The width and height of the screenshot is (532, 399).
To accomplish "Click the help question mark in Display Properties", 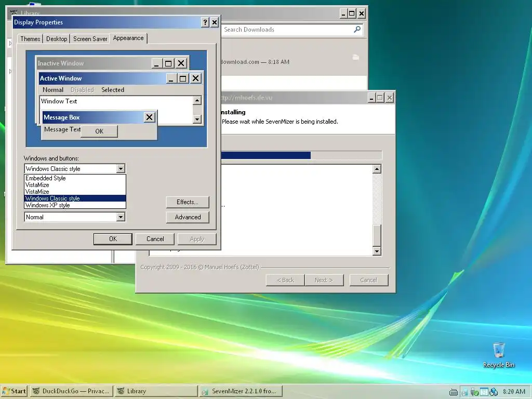I will 205,22.
